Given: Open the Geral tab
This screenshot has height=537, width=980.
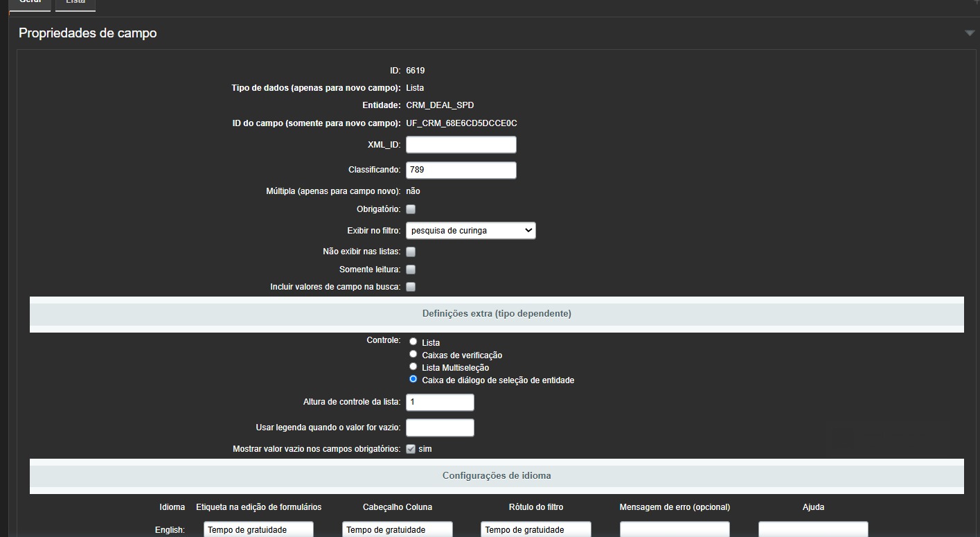Looking at the screenshot, I should click(30, 3).
